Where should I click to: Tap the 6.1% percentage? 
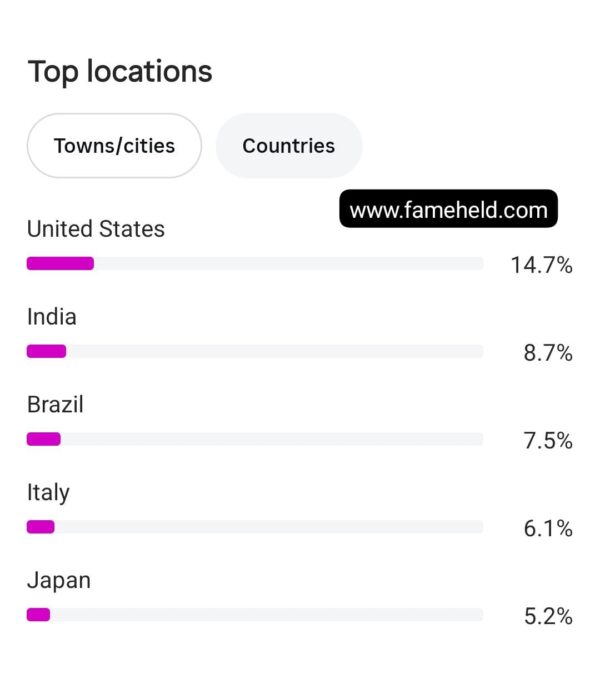click(548, 528)
